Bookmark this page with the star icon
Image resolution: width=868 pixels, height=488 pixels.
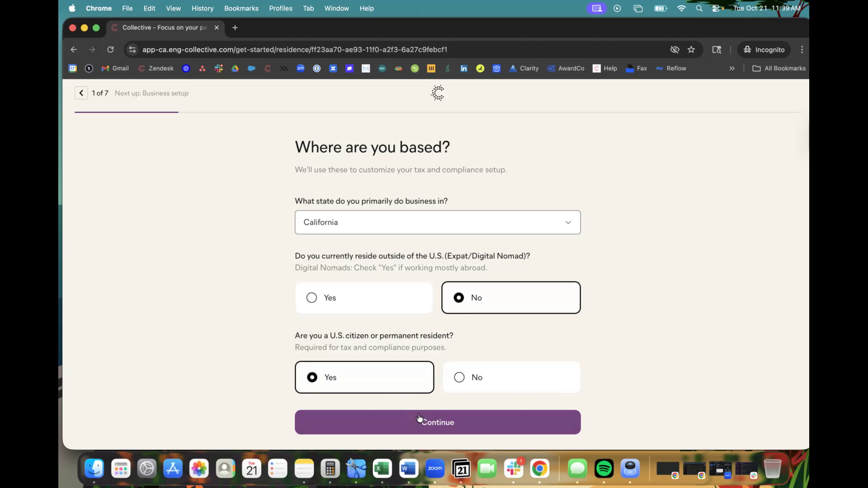coord(691,50)
